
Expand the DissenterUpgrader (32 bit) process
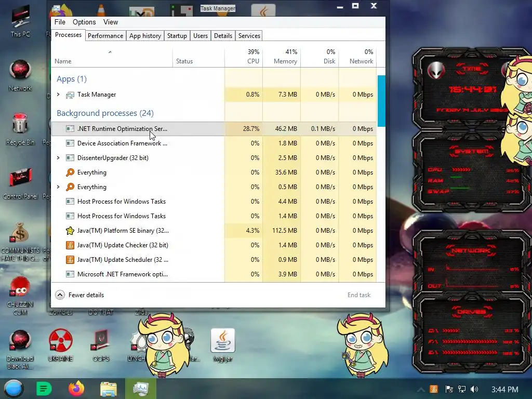tap(58, 158)
